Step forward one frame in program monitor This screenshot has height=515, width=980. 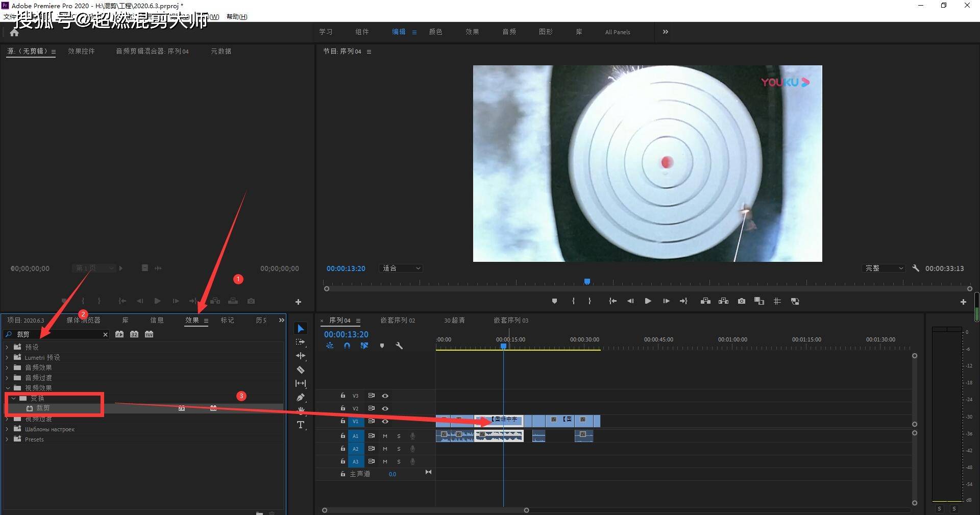[x=666, y=301]
